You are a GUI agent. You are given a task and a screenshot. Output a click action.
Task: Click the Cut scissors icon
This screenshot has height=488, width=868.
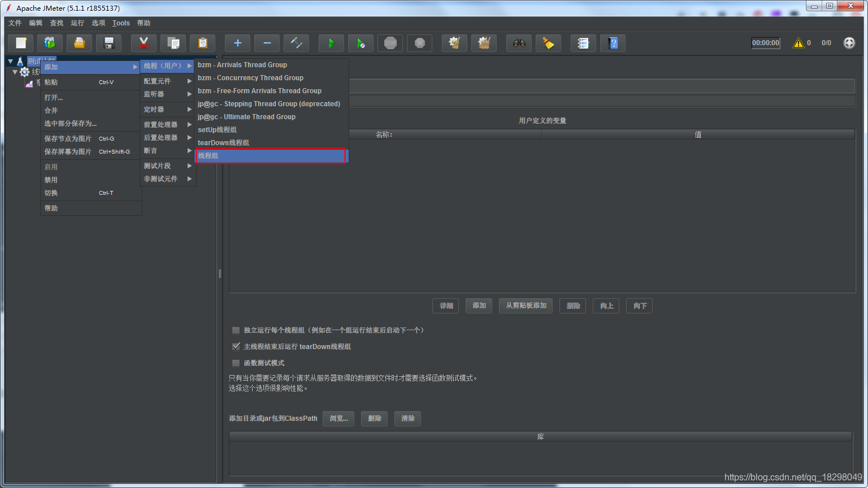pos(144,43)
